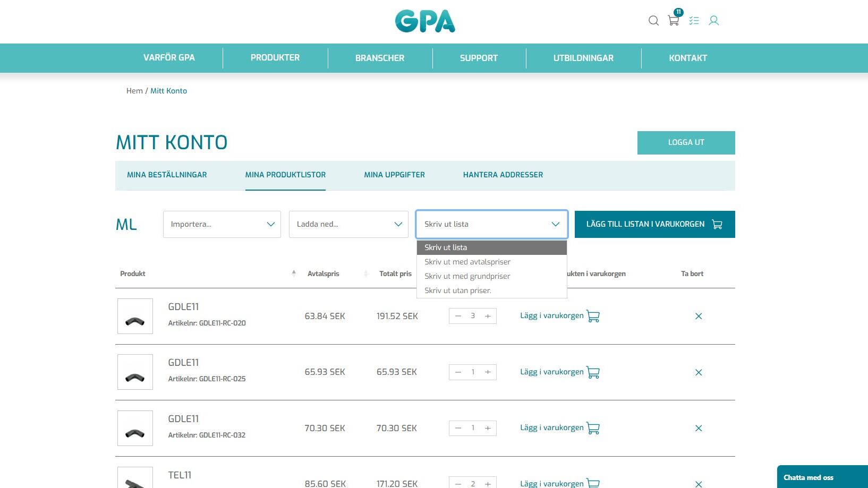Open the search magnifier icon
The height and width of the screenshot is (488, 868).
tap(653, 21)
